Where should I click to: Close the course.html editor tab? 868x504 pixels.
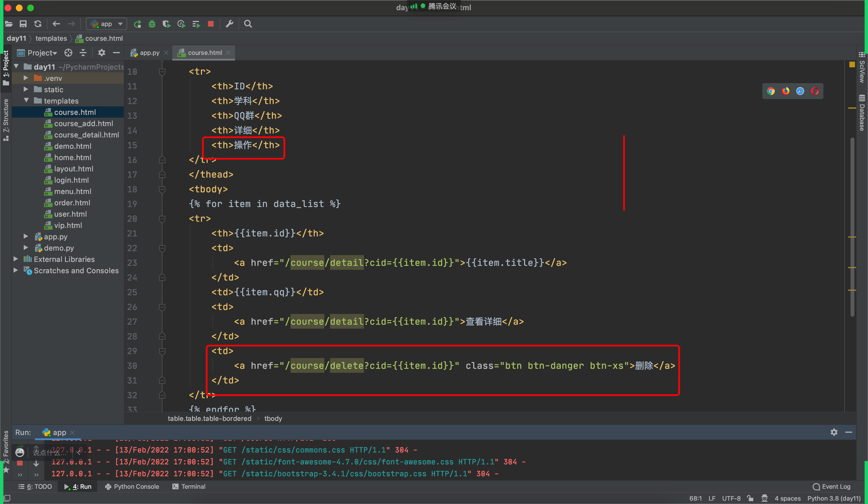tap(228, 53)
